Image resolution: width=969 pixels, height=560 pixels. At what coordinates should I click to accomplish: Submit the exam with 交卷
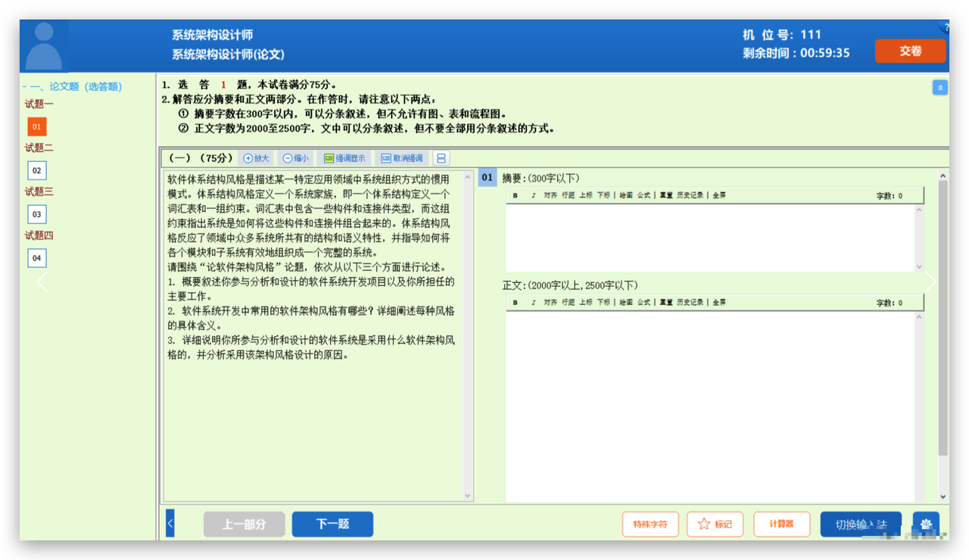pos(910,51)
